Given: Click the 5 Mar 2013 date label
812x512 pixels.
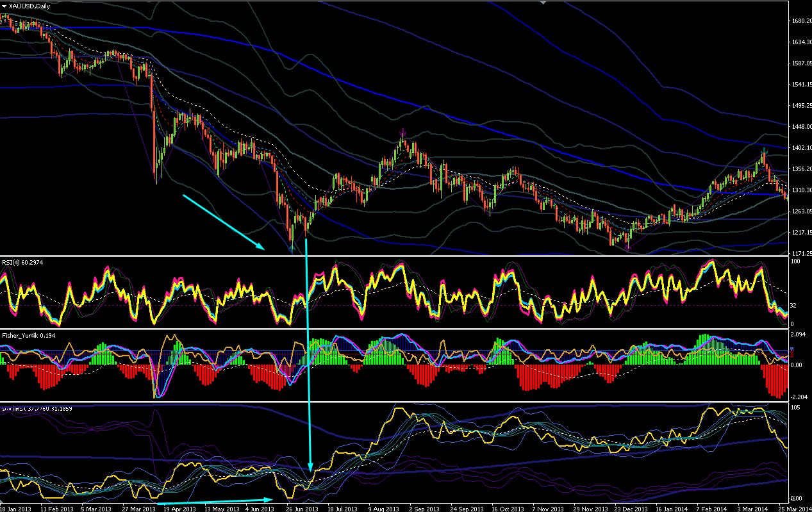Looking at the screenshot, I should coord(96,508).
